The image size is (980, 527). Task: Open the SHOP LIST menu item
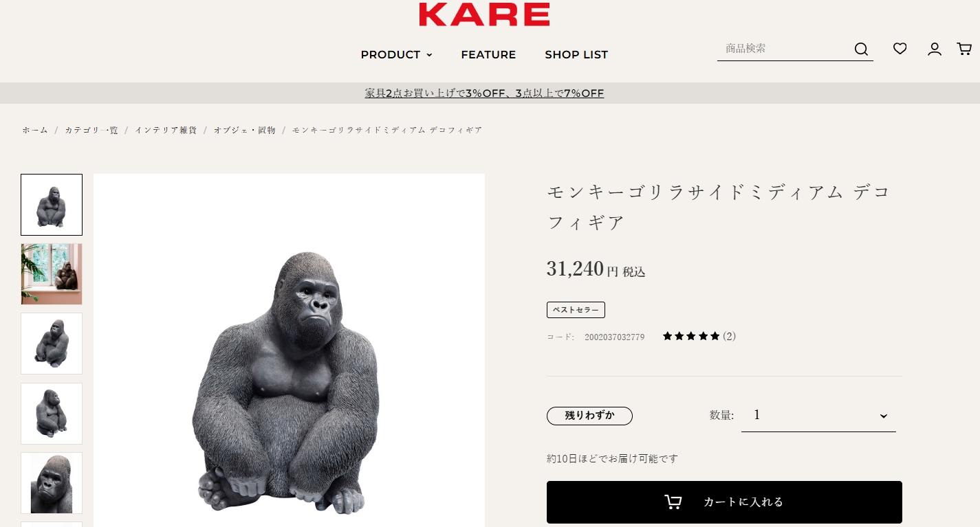(x=576, y=55)
